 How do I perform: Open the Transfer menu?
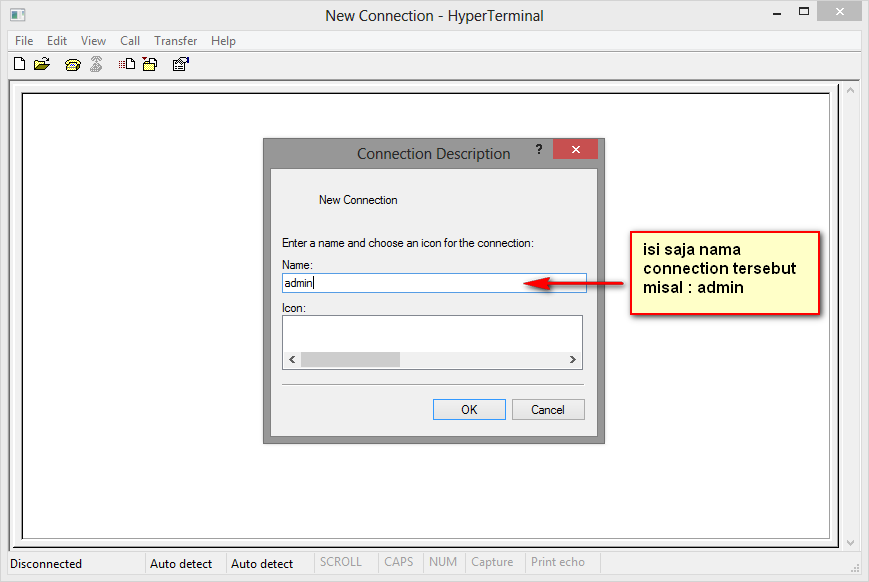point(175,41)
